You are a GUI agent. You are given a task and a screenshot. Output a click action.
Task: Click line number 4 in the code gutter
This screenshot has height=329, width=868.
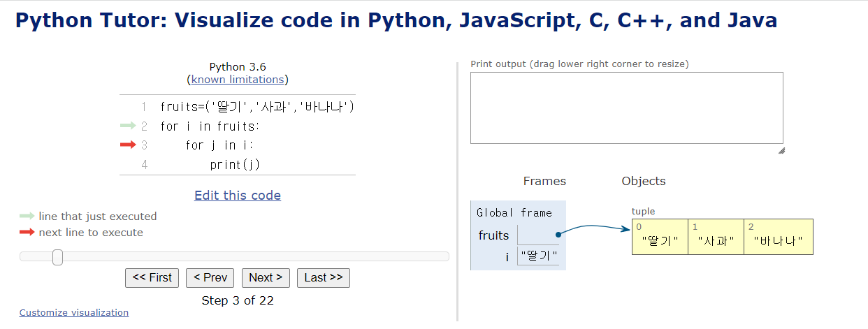pos(144,165)
